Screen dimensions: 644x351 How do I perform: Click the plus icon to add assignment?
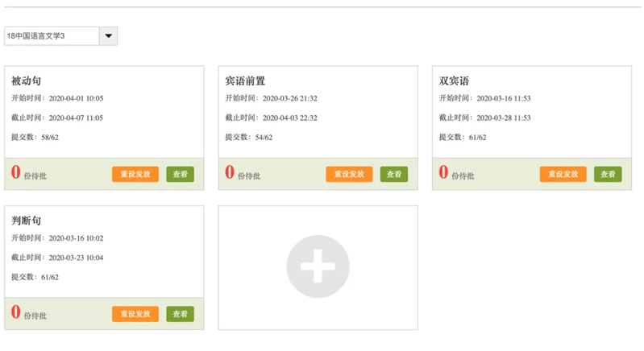coord(318,267)
